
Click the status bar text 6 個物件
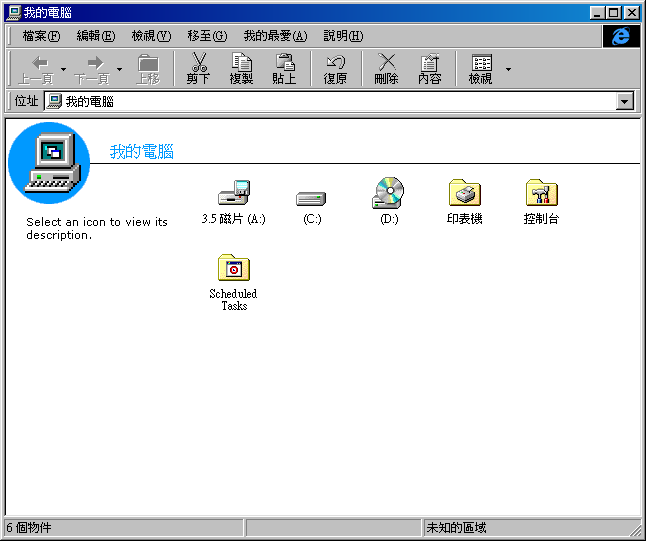(29, 528)
